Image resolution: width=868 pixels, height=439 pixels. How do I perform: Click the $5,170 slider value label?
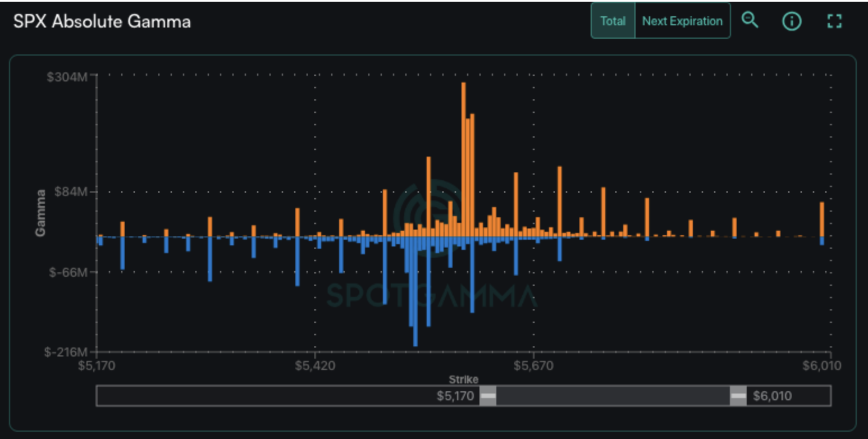point(455,396)
